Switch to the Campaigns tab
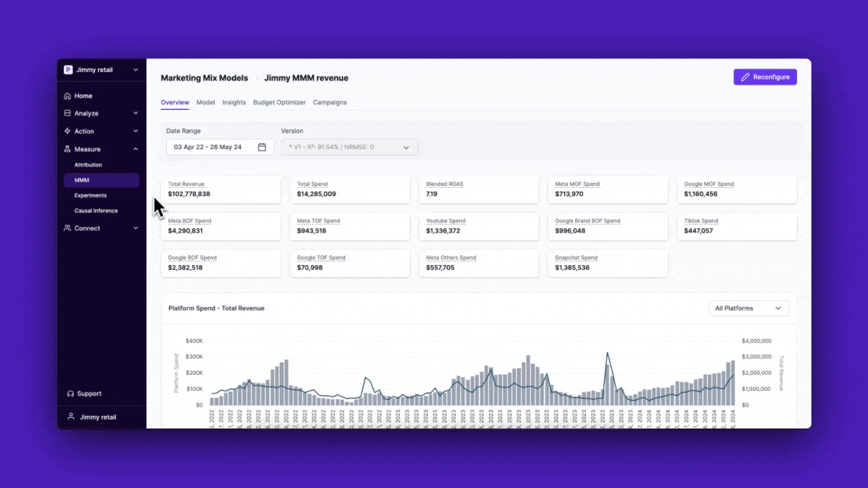Screen dimensions: 868x488 tap(330, 102)
